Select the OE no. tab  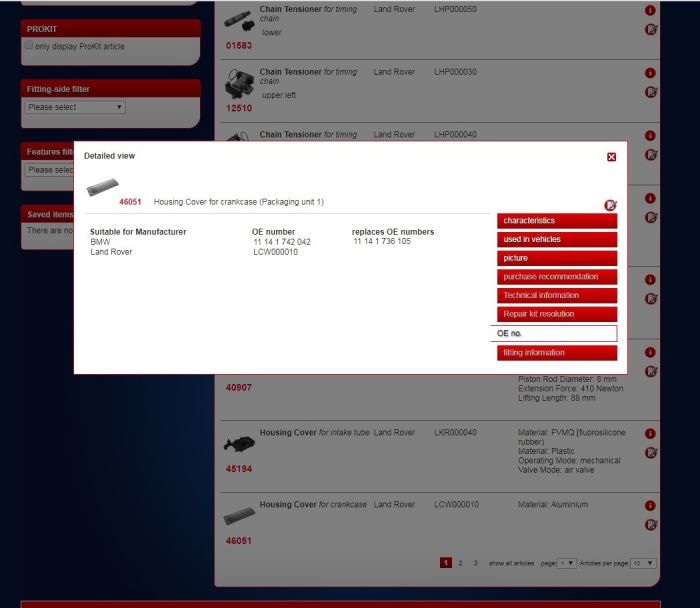554,333
